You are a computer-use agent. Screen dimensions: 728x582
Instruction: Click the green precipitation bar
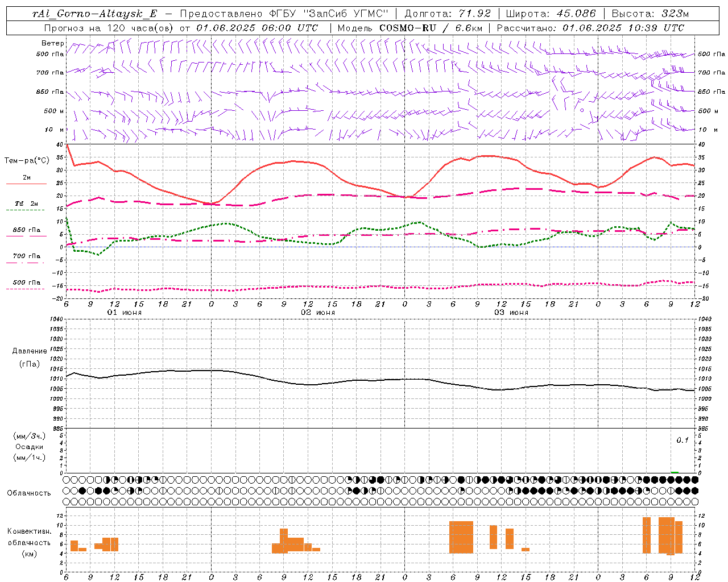[675, 472]
